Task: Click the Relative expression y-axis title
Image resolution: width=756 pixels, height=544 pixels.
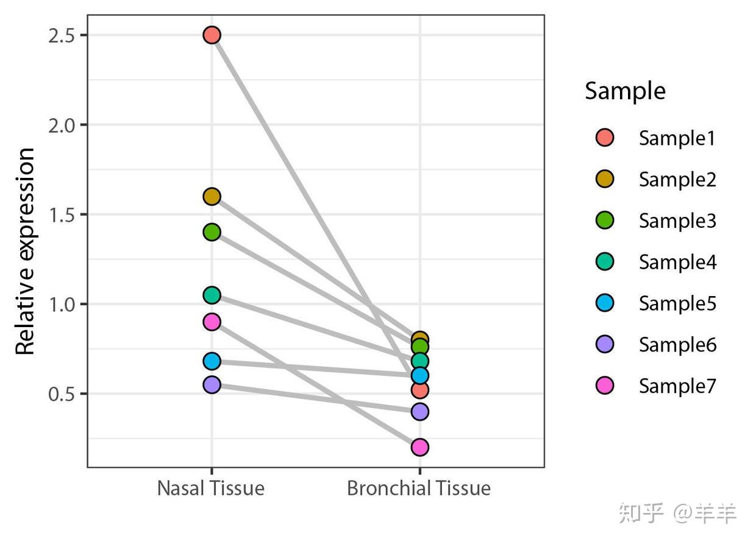Action: click(26, 251)
